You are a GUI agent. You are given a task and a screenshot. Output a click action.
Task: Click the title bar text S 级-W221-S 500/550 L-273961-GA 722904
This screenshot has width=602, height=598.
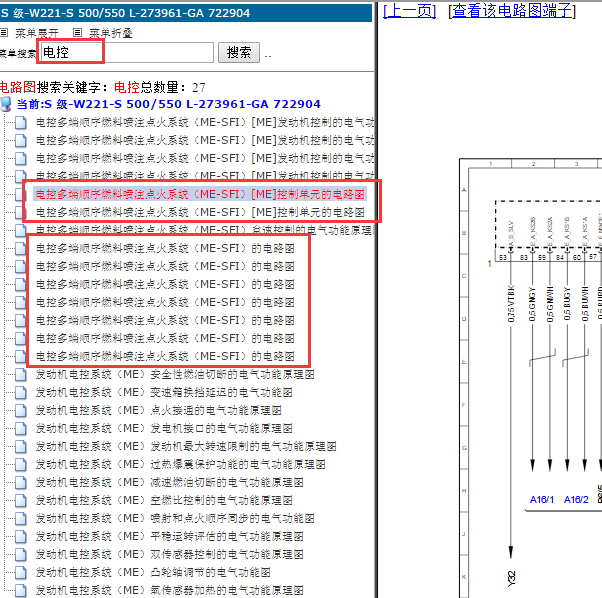[125, 13]
